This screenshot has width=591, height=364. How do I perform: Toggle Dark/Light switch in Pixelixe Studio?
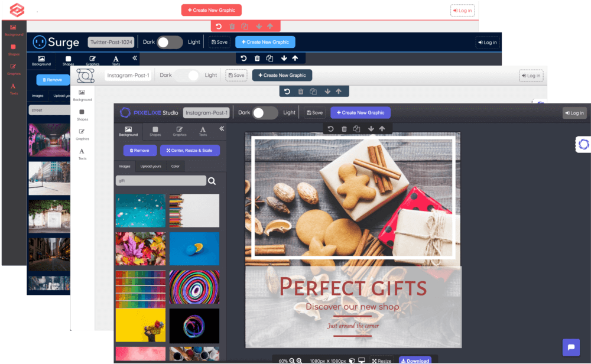pos(265,113)
